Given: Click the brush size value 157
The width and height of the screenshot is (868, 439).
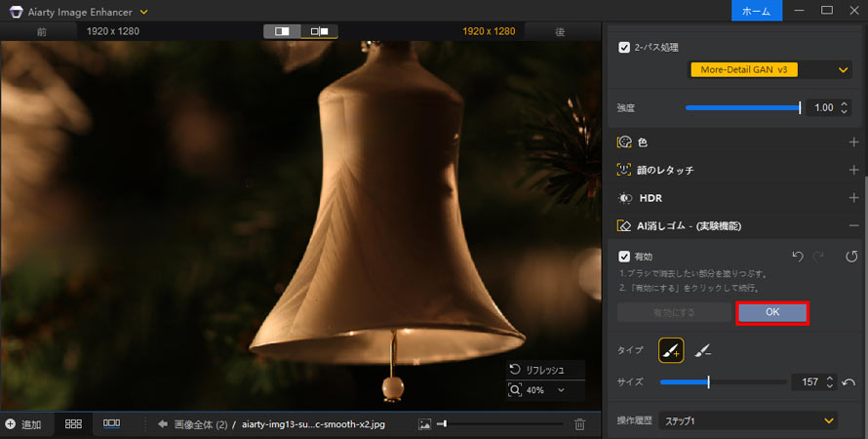Looking at the screenshot, I should point(809,382).
